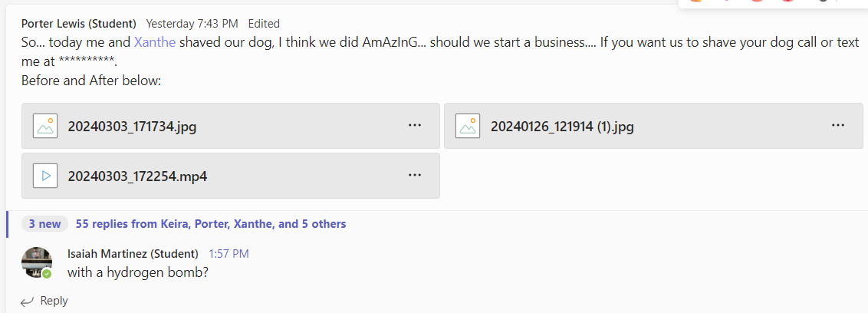
Task: Open more options for 20240126_121914 (1).jpg
Action: 837,126
